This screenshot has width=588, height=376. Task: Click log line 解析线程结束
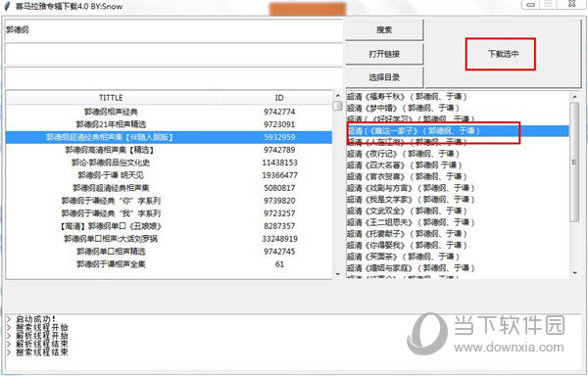41,344
